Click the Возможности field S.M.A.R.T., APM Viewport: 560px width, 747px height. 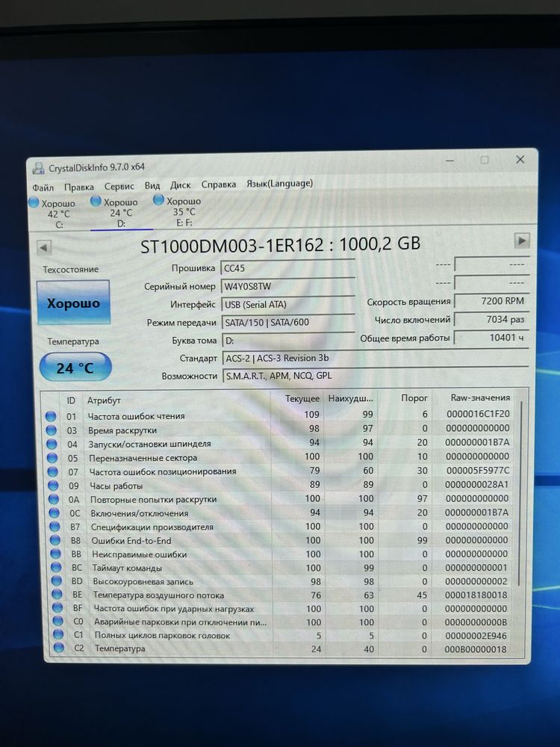click(376, 376)
